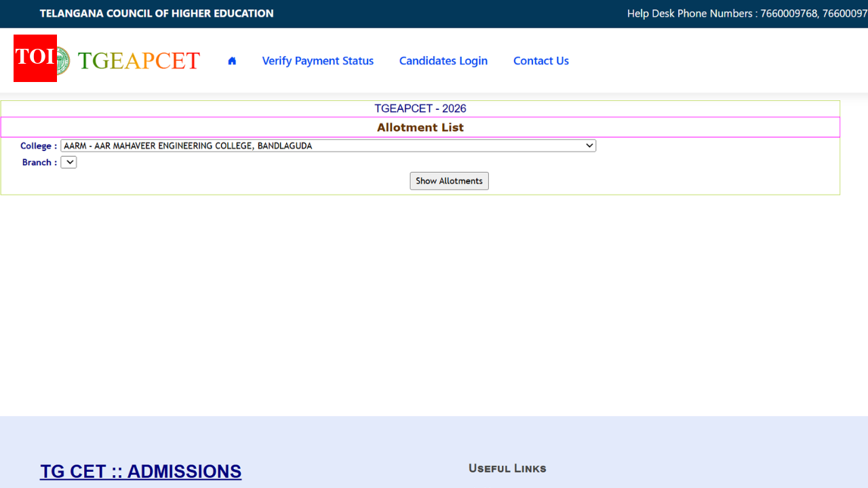Click the College field label
The width and height of the screenshot is (868, 488).
(x=39, y=146)
